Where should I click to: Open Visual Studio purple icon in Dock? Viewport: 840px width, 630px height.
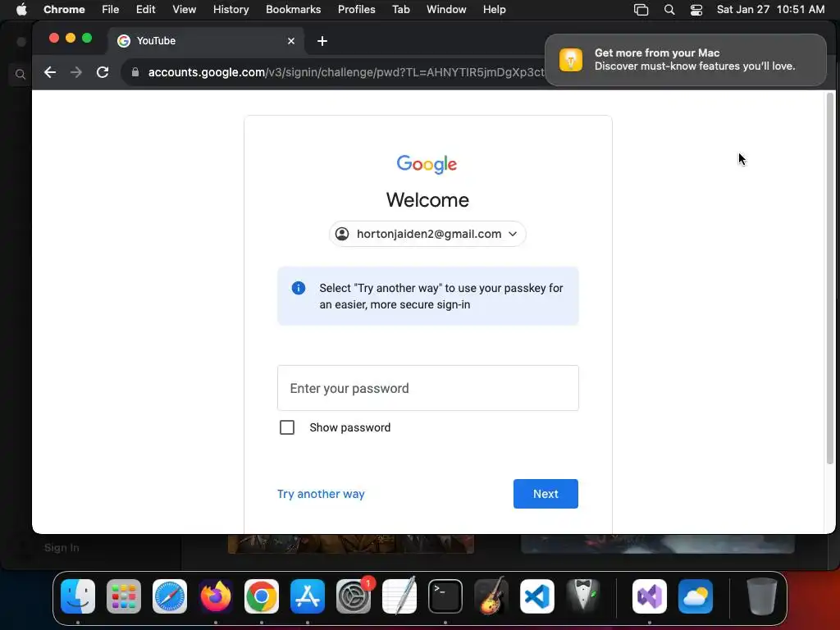tap(650, 596)
